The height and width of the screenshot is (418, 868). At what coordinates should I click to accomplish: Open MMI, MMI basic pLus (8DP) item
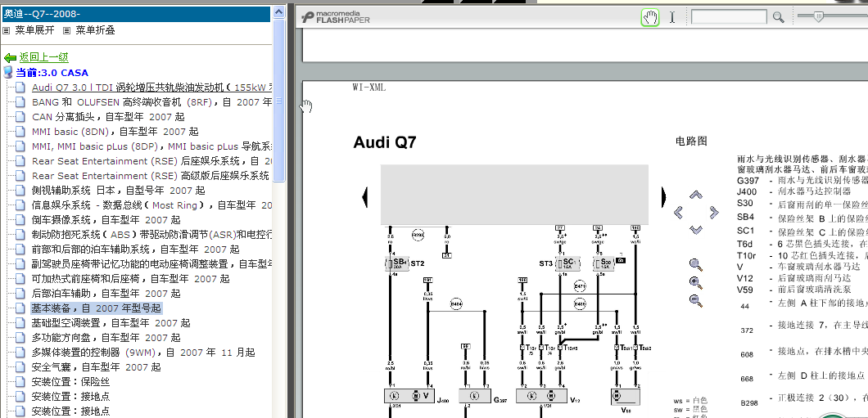pos(151,146)
